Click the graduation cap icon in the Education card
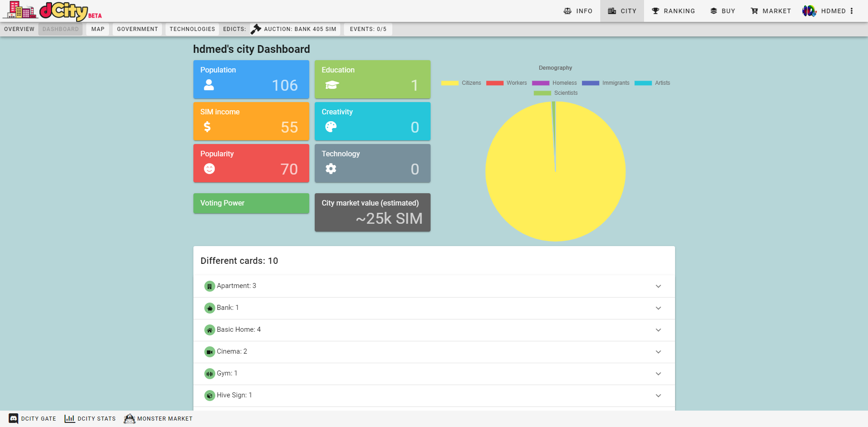868x427 pixels. pyautogui.click(x=332, y=85)
